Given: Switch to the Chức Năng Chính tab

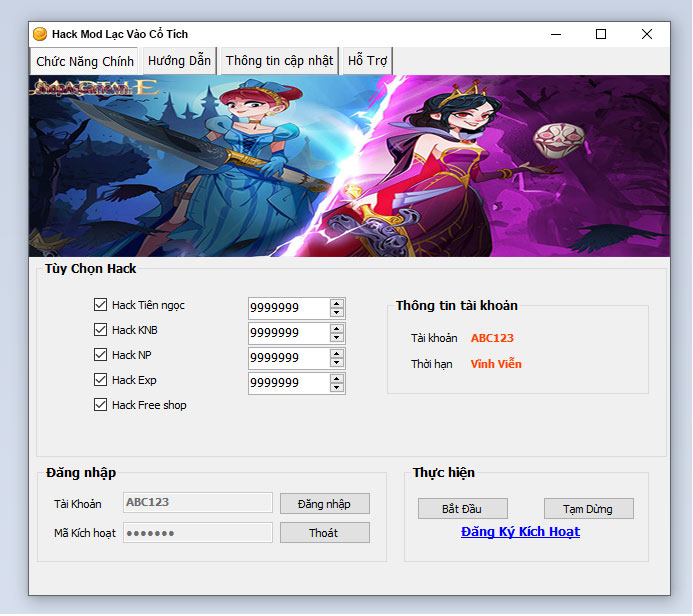Looking at the screenshot, I should (x=84, y=61).
